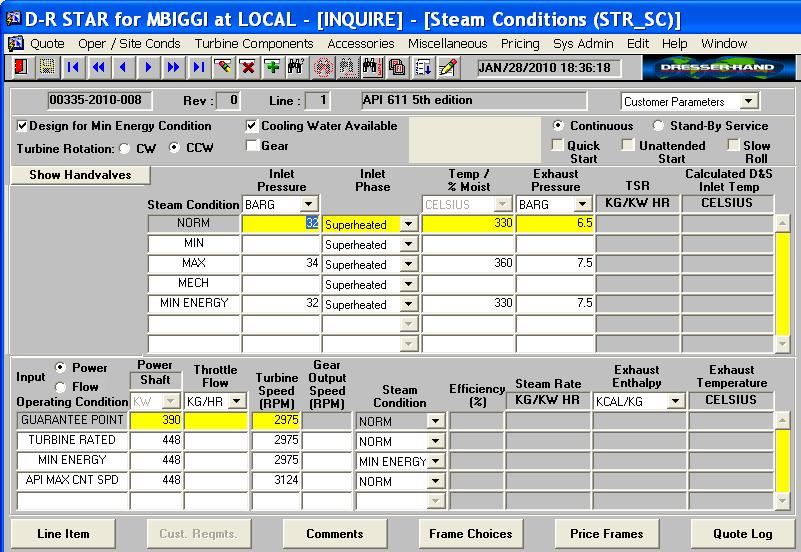Open MIN ENERGY operating steam condition dropdown
Screen dimensions: 801x552
pyautogui.click(x=436, y=461)
